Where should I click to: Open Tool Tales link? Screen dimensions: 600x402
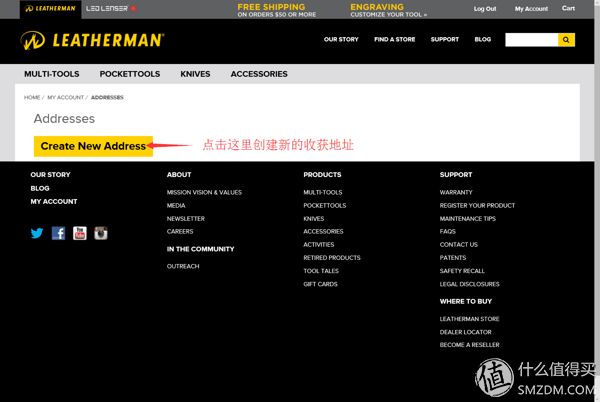coord(321,271)
